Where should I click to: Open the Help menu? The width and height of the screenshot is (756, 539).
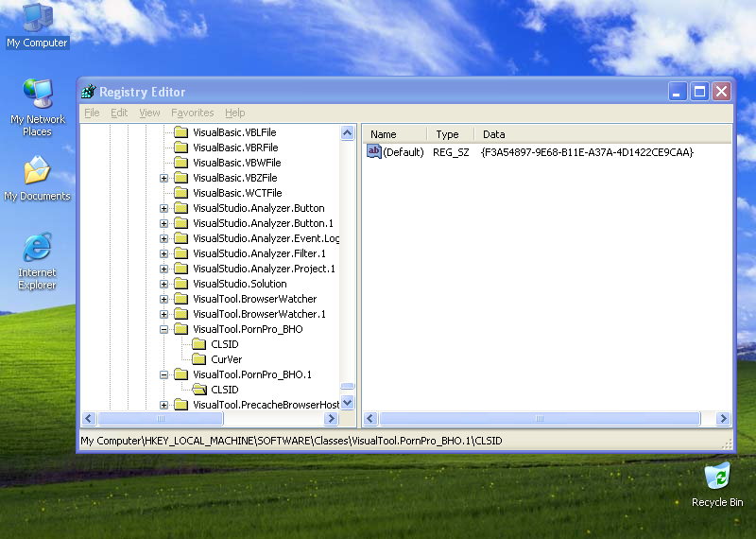point(234,113)
